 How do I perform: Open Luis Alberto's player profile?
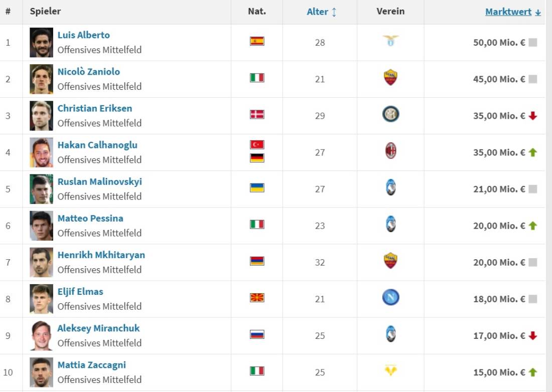point(83,35)
